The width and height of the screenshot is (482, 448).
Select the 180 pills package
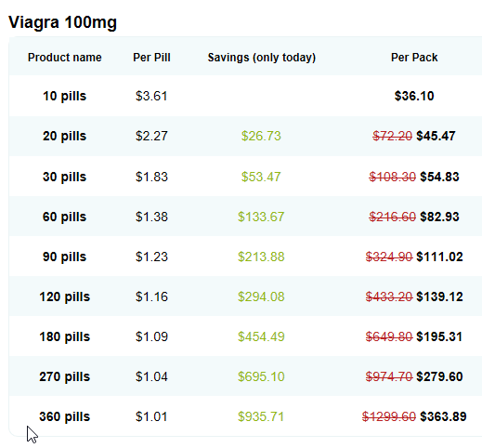click(64, 336)
